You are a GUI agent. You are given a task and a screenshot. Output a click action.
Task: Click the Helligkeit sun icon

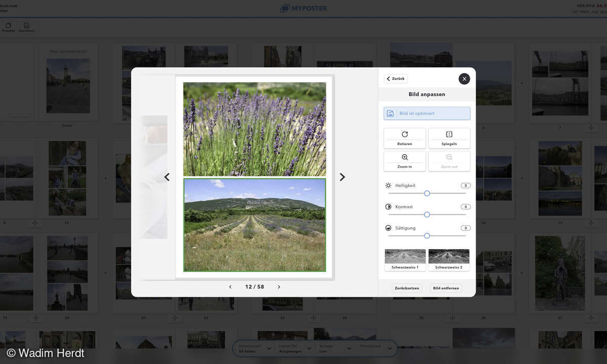[x=387, y=185]
